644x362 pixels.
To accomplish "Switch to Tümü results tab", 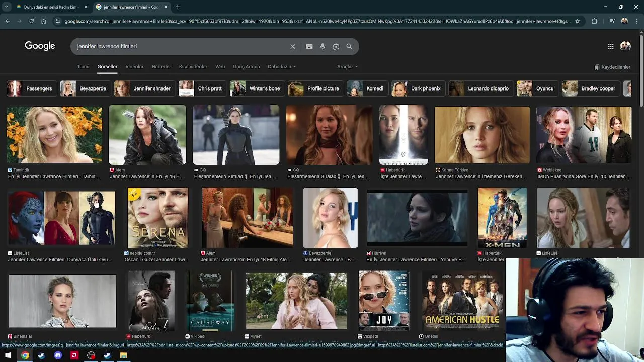I will [x=83, y=67].
